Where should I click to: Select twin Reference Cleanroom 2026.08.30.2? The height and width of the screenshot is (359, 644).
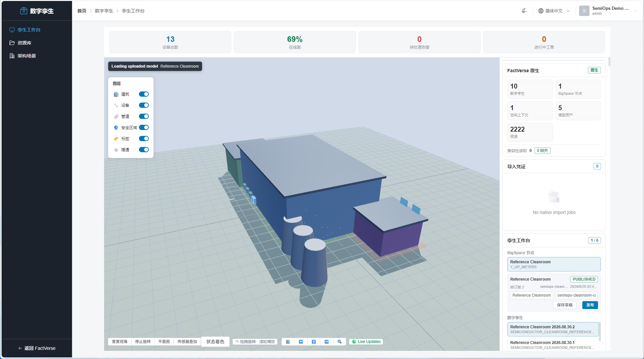553,329
